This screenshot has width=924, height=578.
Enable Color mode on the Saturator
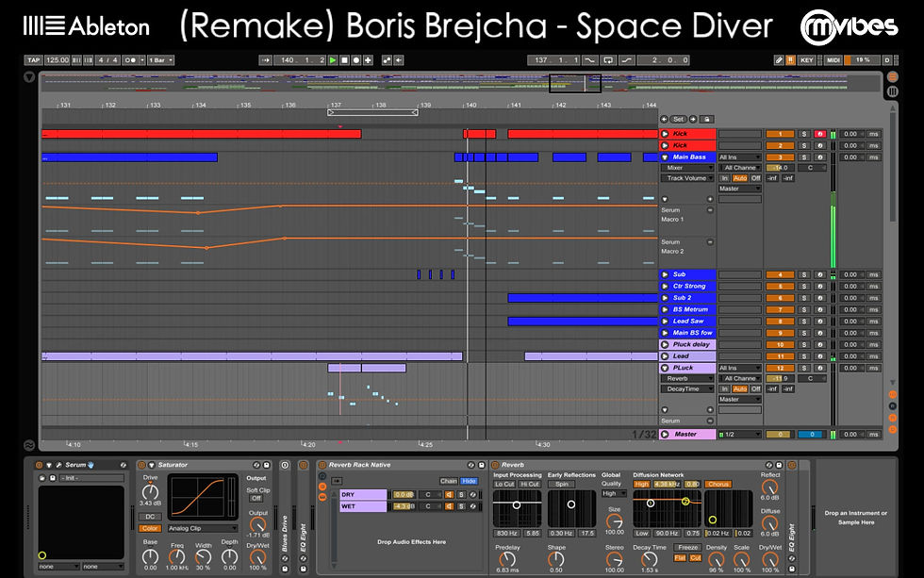[x=150, y=528]
